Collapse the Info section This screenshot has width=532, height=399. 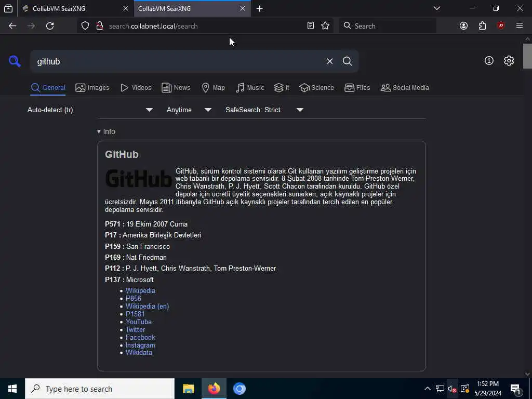coord(106,131)
